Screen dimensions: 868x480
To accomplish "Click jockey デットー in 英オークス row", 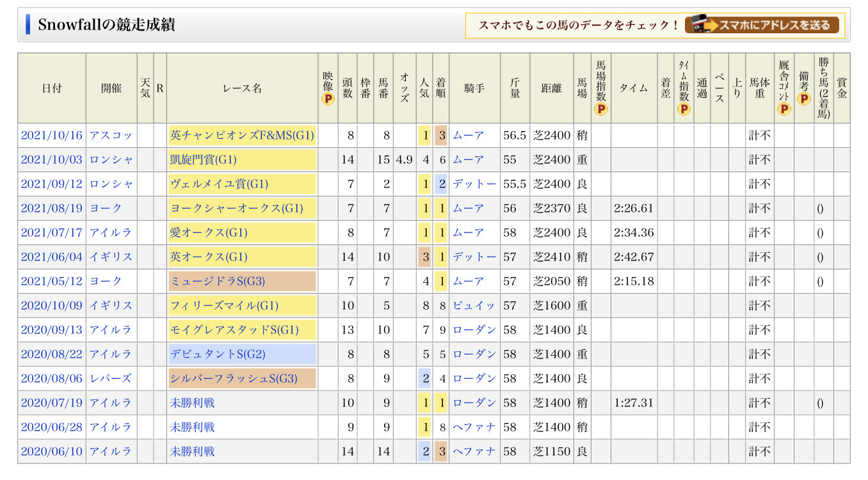I will coord(474,257).
